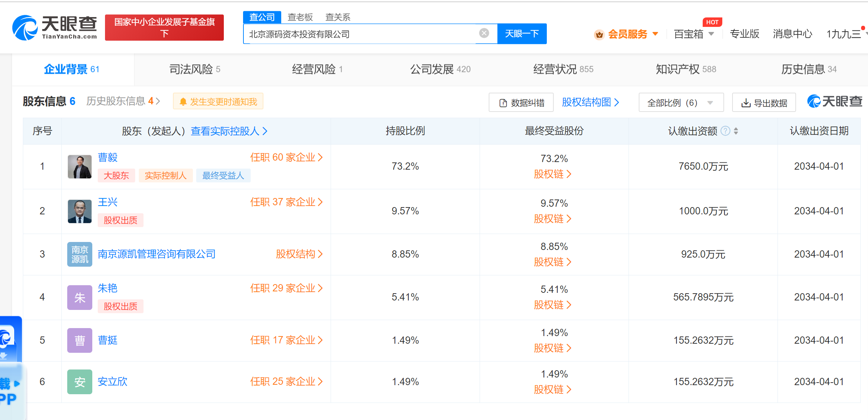This screenshot has height=420, width=868.
Task: Open shareholder 王兴's profile
Action: click(x=108, y=202)
